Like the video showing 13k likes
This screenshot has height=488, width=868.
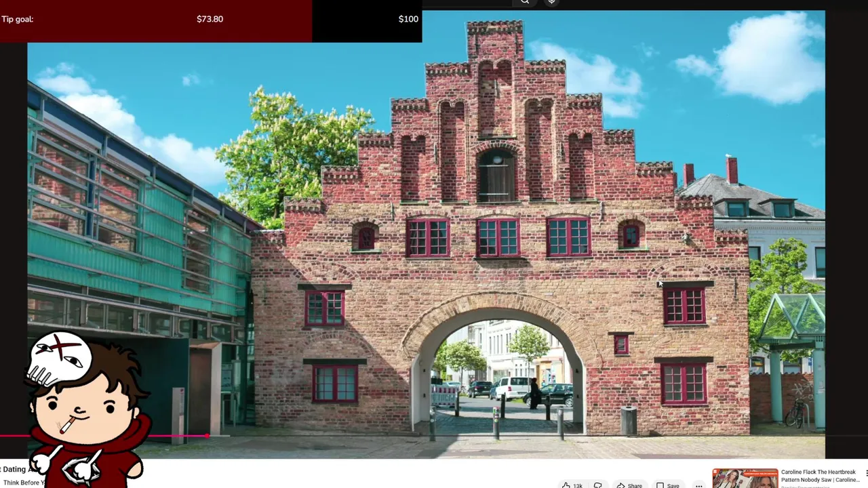click(572, 485)
